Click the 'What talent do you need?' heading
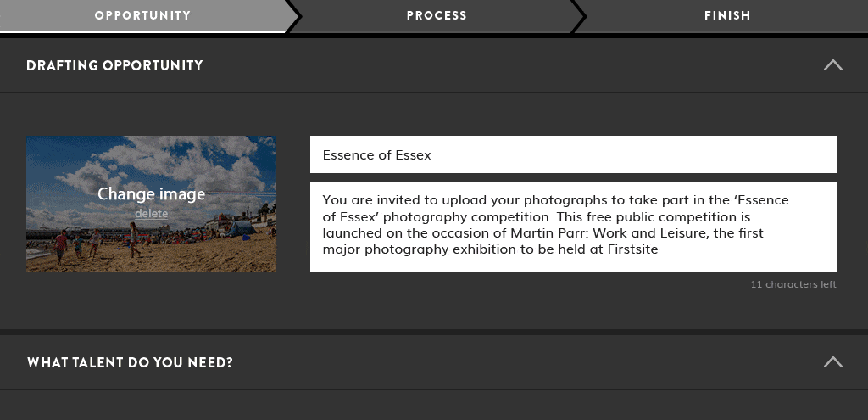Screen dimensions: 868x420 coord(130,363)
